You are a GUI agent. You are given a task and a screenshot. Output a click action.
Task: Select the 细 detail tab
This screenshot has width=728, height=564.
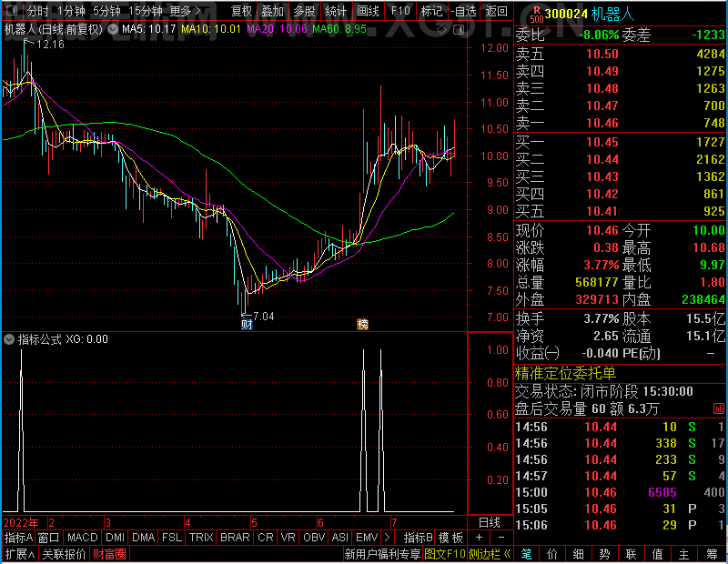[579, 554]
